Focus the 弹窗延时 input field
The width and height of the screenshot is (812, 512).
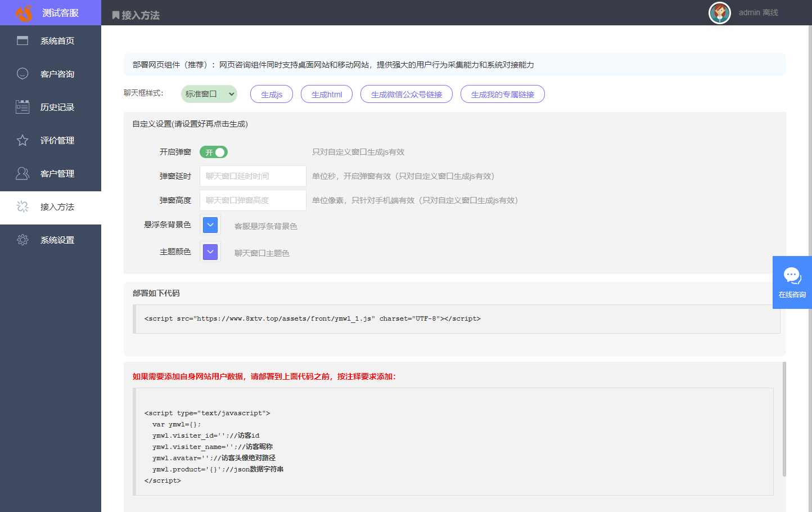click(x=253, y=176)
